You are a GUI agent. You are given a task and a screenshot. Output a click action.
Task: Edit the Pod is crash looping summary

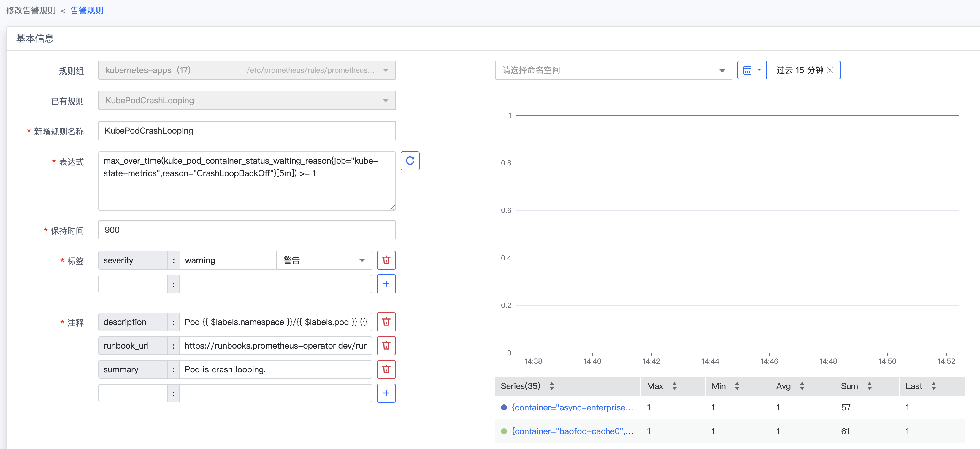(x=275, y=369)
